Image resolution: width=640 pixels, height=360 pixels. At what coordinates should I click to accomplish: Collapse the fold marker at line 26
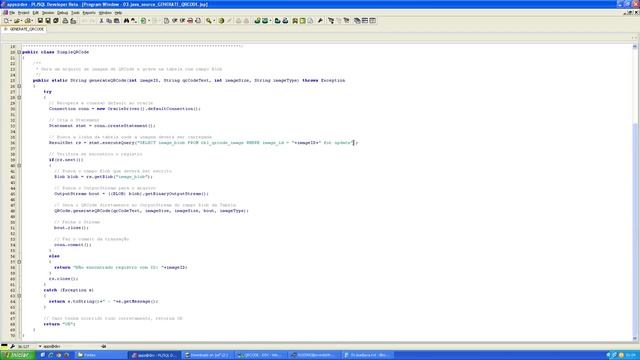[19, 86]
